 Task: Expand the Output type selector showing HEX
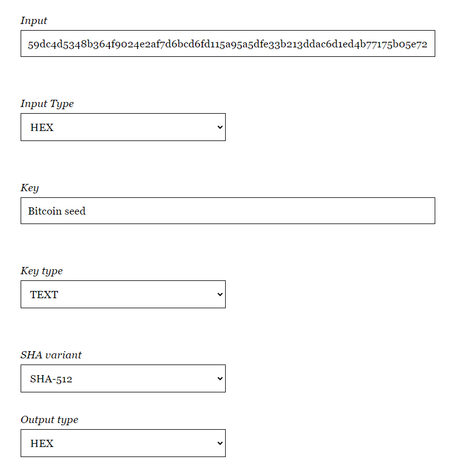tap(123, 443)
